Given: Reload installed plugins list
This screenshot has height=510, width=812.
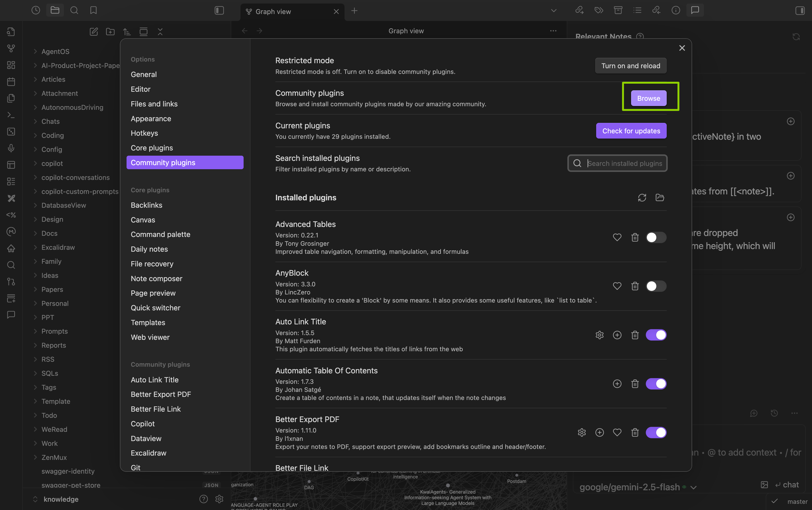Looking at the screenshot, I should tap(642, 198).
